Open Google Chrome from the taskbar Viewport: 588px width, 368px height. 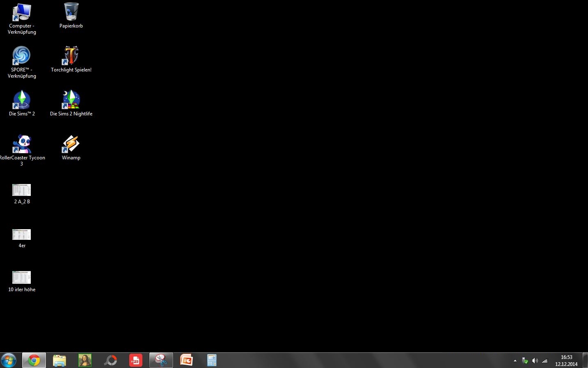(x=34, y=361)
